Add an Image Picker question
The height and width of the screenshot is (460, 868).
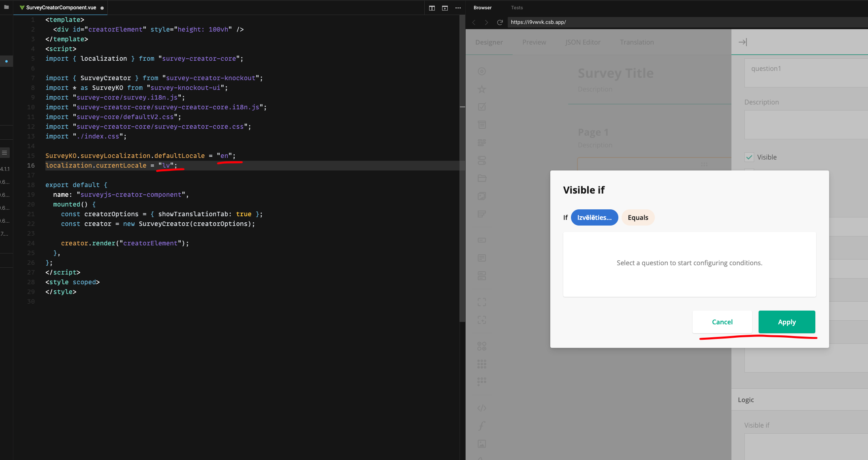click(x=481, y=196)
